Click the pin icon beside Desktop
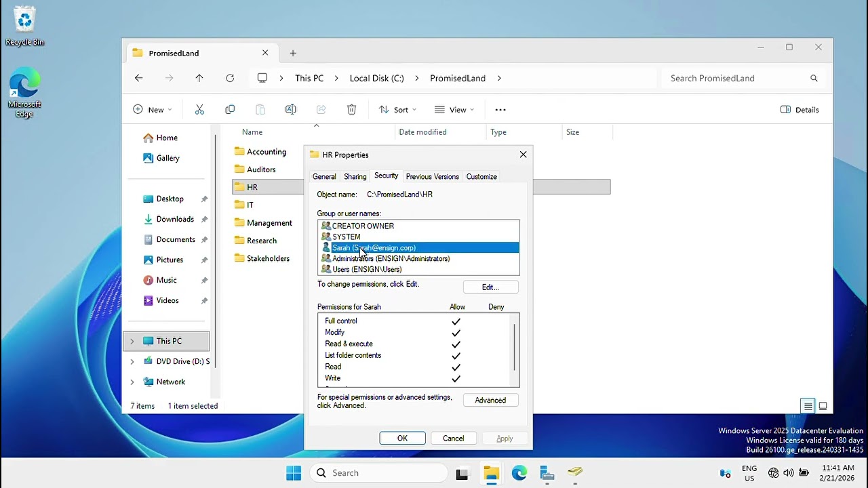 point(204,199)
